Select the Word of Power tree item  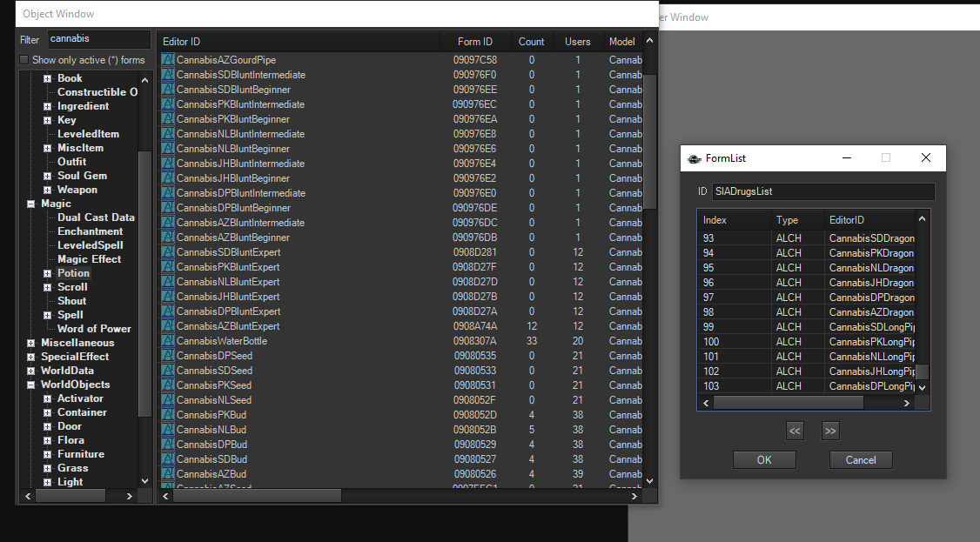[94, 329]
